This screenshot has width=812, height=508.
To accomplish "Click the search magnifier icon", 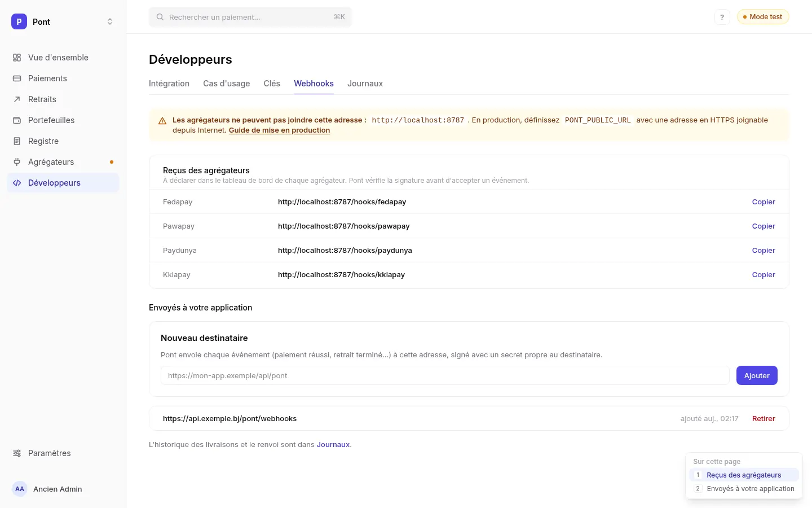I will 160,17.
